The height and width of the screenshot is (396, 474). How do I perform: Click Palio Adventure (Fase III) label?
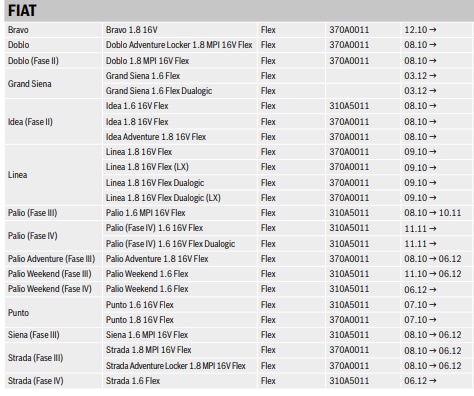pos(51,259)
